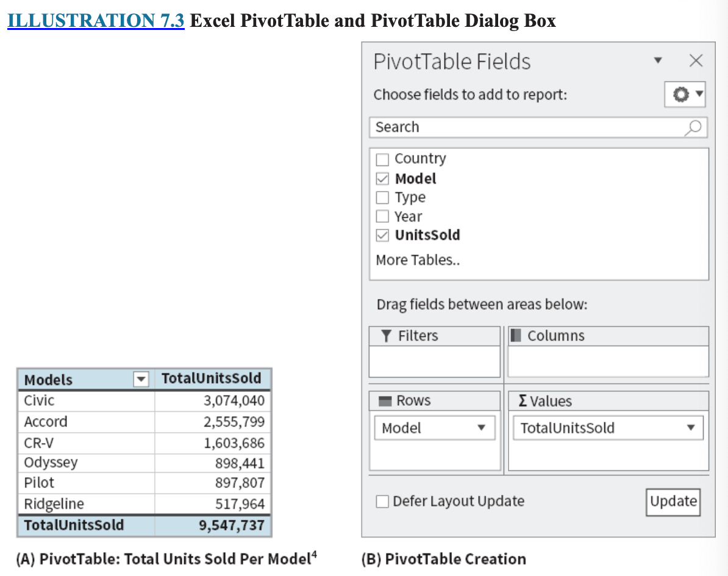Click the TotalUnitsSold column header
The image size is (728, 576).
[x=211, y=378]
